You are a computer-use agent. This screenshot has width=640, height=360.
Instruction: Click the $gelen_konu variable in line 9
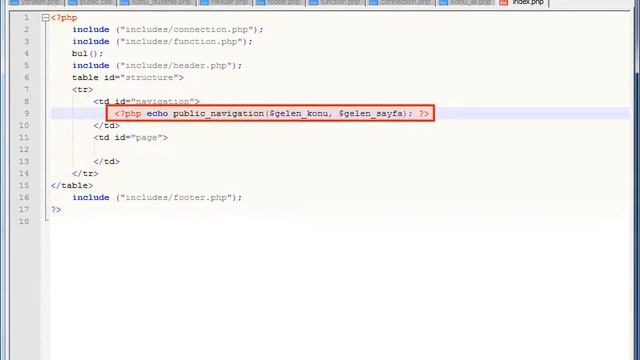click(298, 113)
